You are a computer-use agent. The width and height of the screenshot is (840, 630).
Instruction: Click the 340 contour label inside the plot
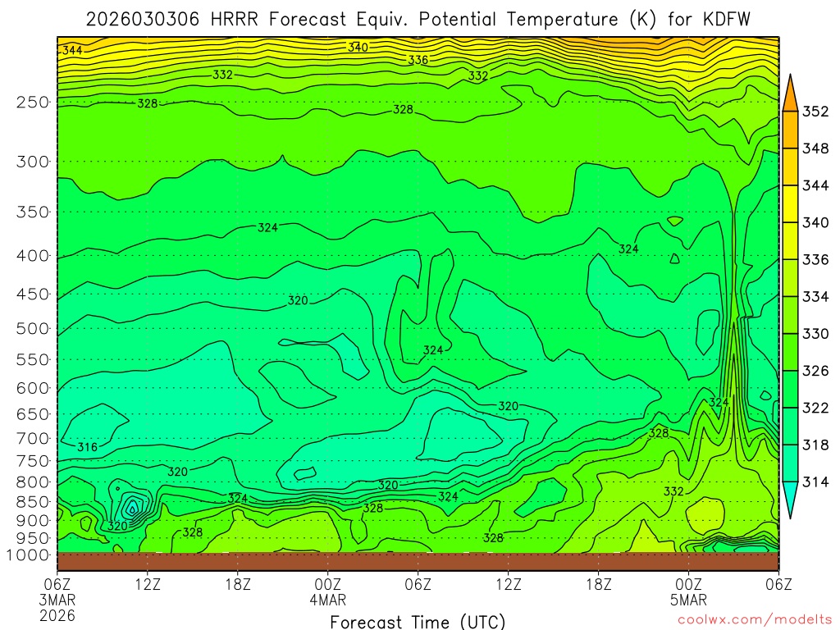coord(358,47)
